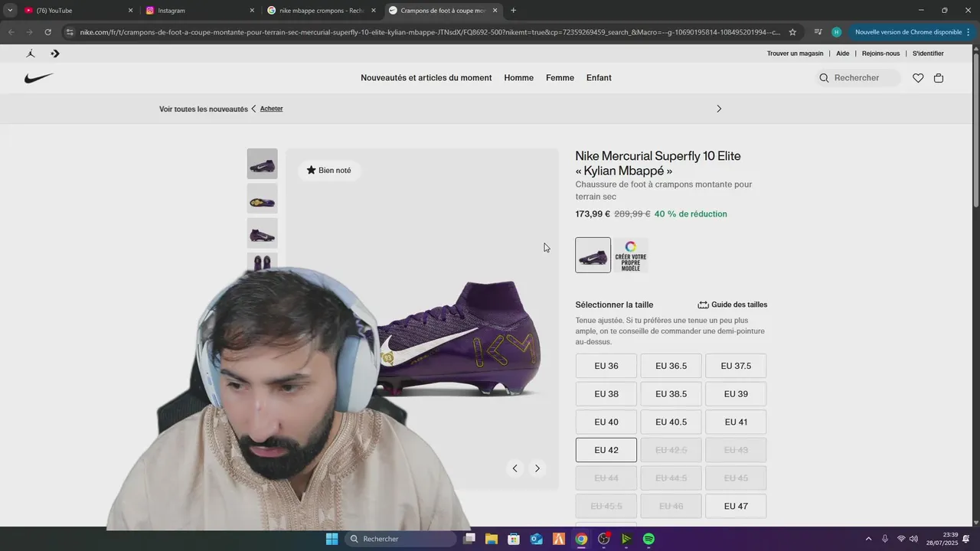This screenshot has height=551, width=980.
Task: Open Outlook from taskbar
Action: [537, 539]
